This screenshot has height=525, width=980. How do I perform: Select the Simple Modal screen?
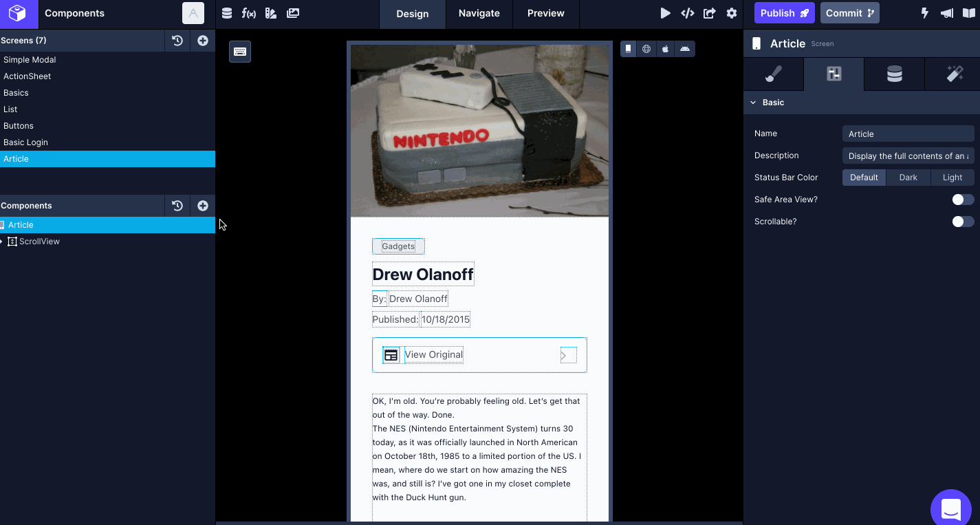tap(107, 60)
